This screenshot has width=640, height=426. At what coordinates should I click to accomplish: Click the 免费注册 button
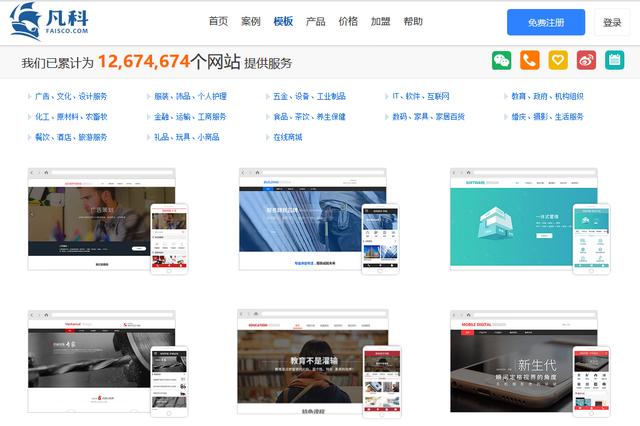[546, 22]
